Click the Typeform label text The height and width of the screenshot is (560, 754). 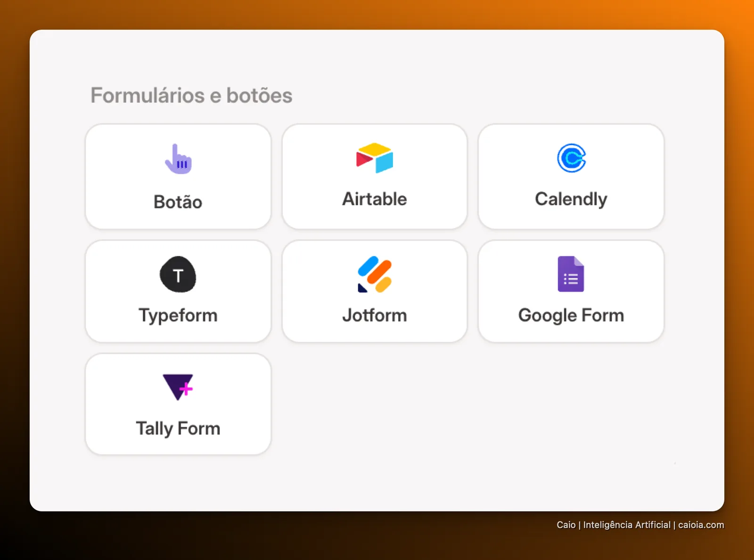pyautogui.click(x=178, y=316)
